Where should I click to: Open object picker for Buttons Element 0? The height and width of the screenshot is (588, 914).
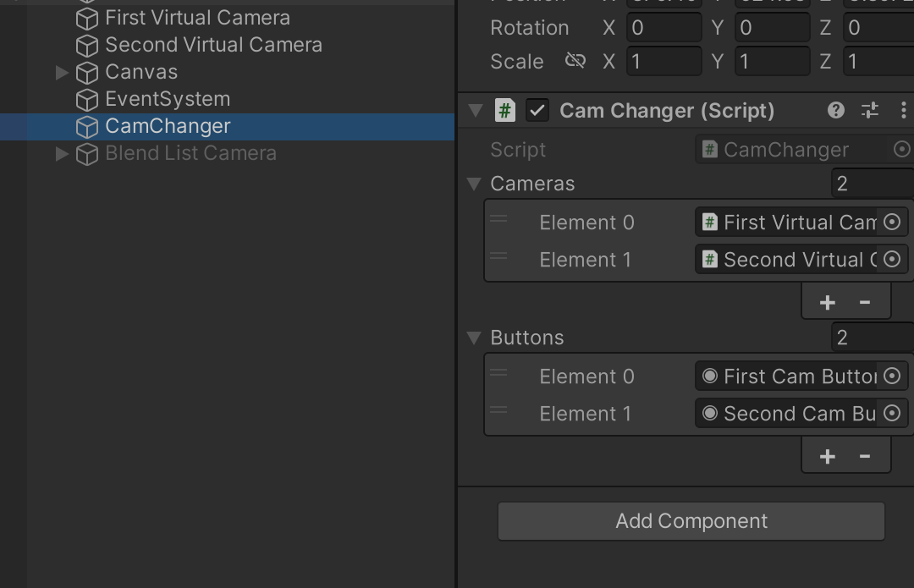892,376
